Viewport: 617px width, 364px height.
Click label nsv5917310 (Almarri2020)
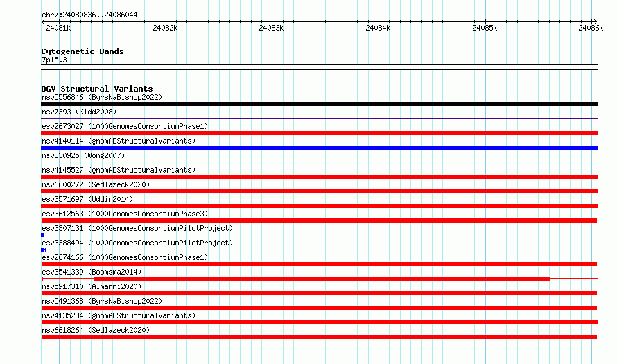92,286
